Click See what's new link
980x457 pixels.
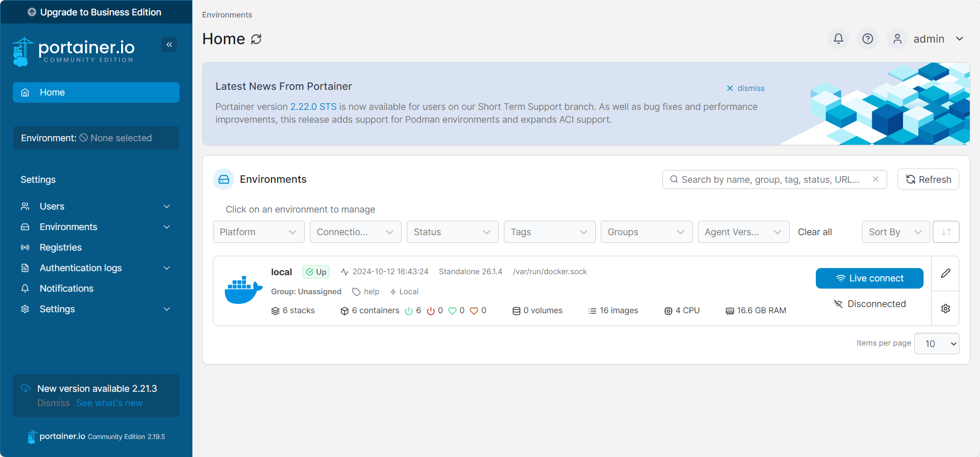[110, 403]
